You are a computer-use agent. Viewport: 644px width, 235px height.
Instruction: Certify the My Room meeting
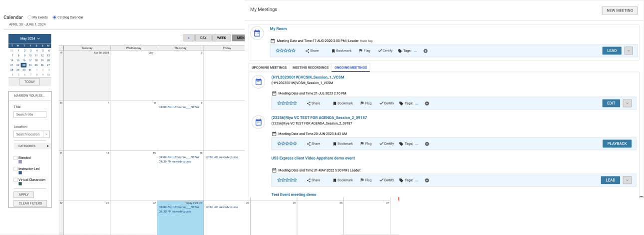pos(386,50)
